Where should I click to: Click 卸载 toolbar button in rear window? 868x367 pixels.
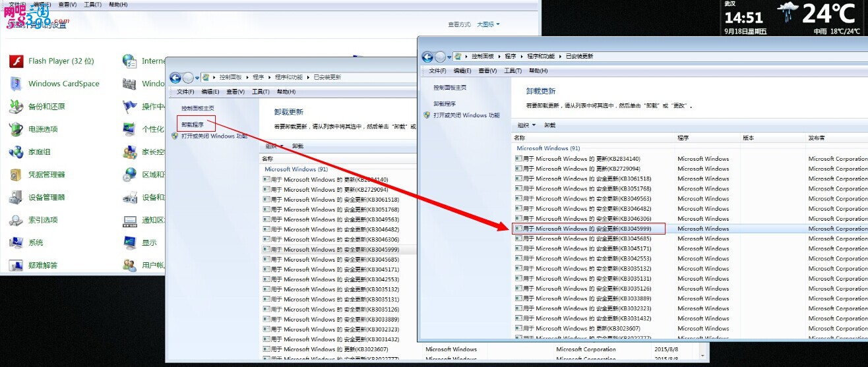297,146
